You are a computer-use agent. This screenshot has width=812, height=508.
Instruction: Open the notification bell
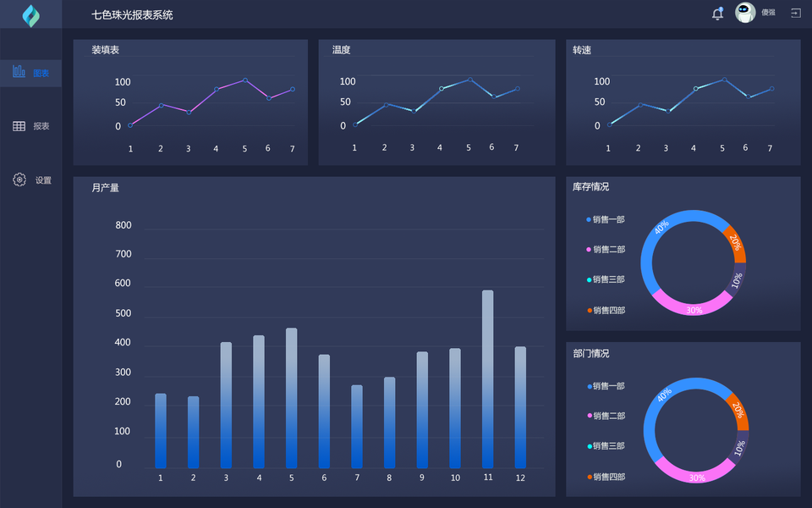(x=717, y=14)
